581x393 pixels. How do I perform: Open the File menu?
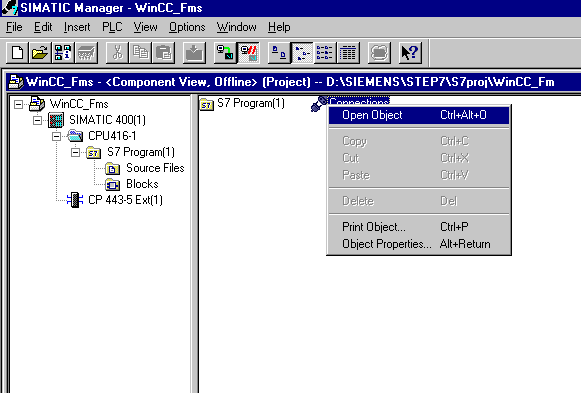pos(14,27)
